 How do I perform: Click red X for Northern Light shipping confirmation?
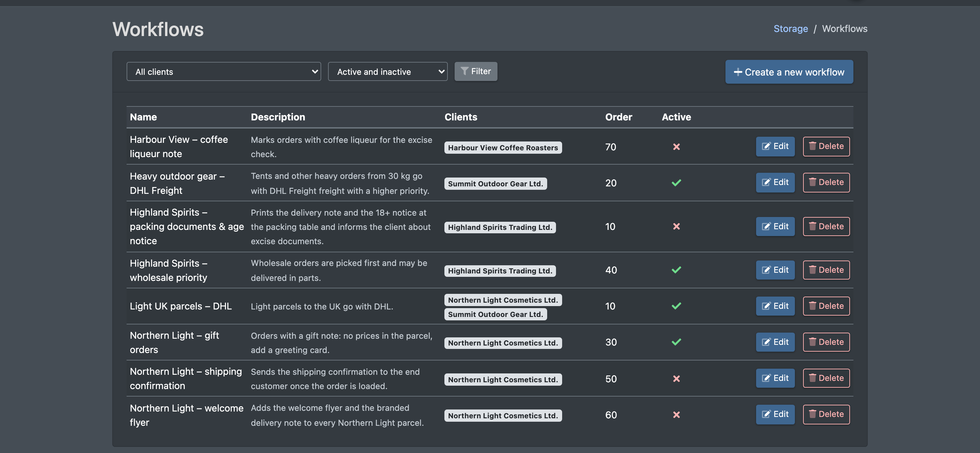[676, 379]
